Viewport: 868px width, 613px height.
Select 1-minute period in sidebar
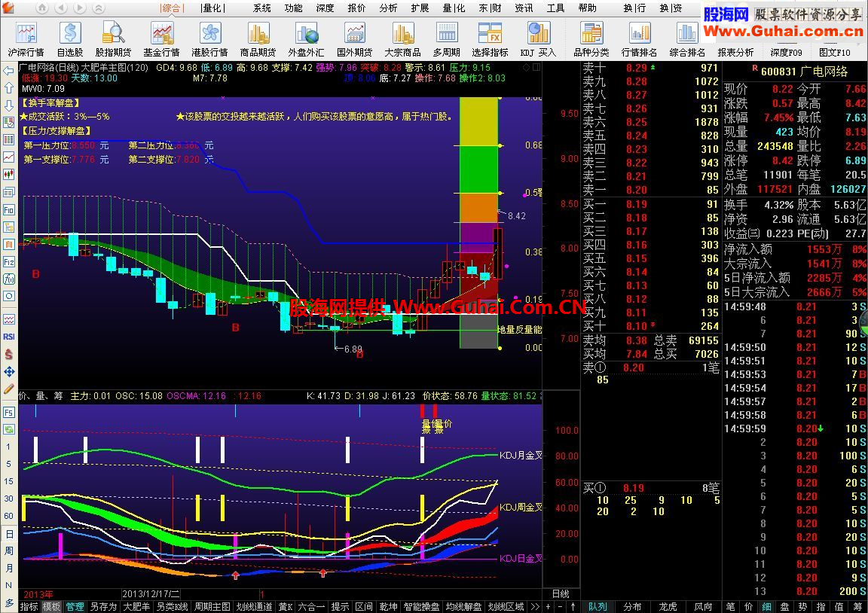pyautogui.click(x=8, y=447)
